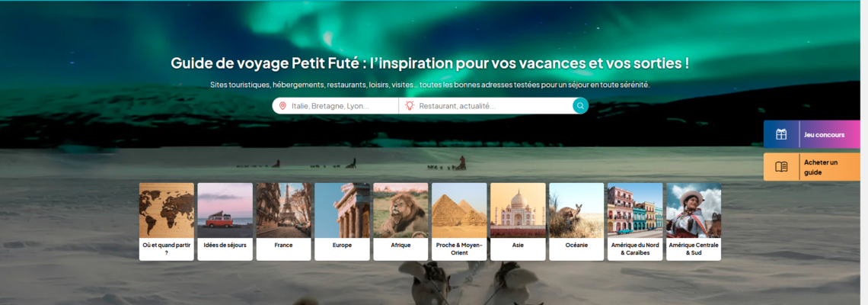The width and height of the screenshot is (868, 305).
Task: Select the Amérique Centrale & Sud card
Action: click(x=694, y=222)
